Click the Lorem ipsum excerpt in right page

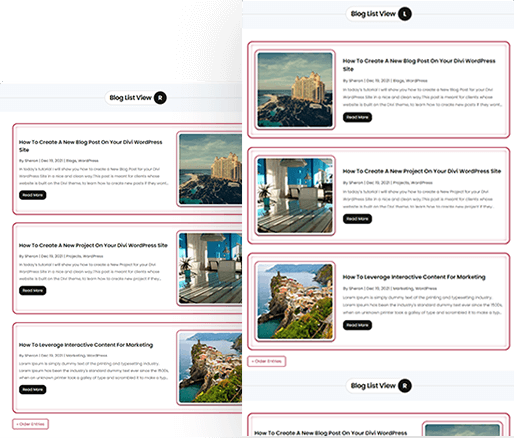coord(422,305)
